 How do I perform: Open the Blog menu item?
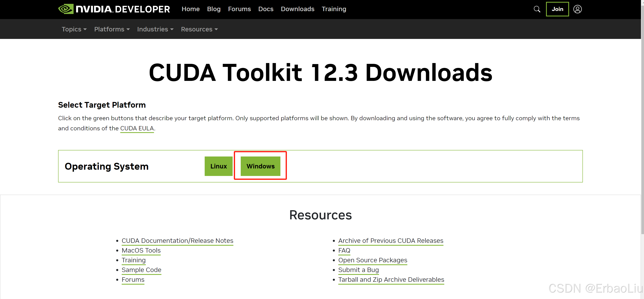(214, 9)
